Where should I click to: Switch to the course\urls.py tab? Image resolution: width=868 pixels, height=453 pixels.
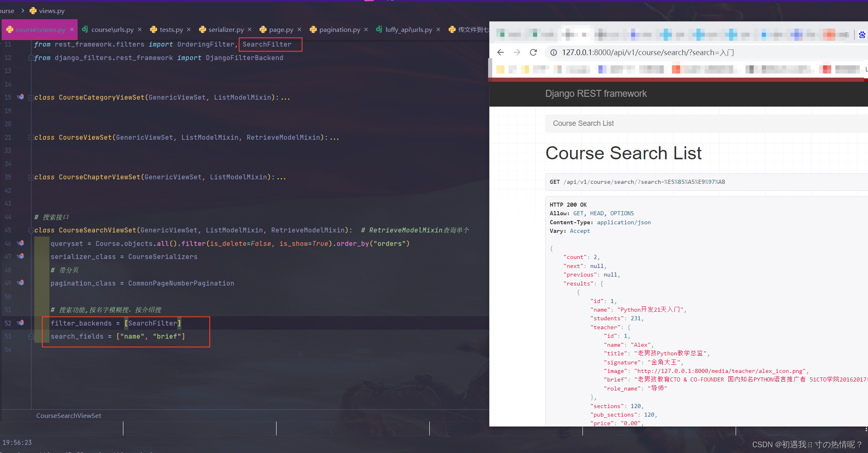click(112, 29)
